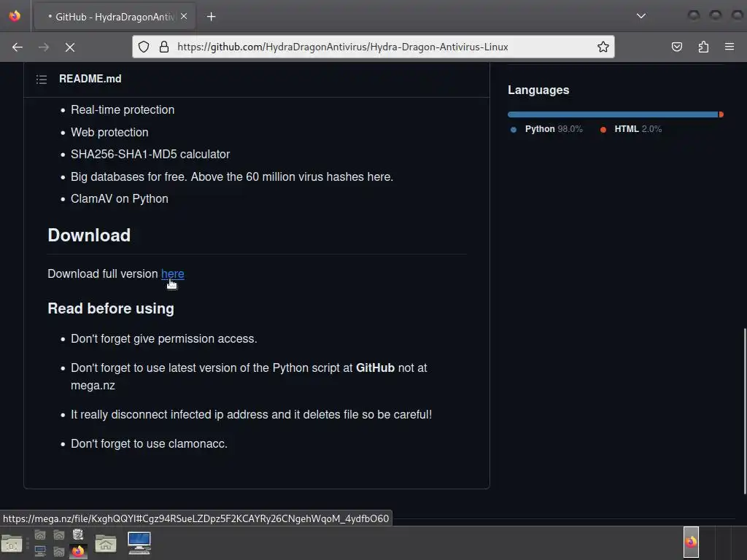
Task: Open the desktop folder icon at taskbar left
Action: click(x=12, y=542)
